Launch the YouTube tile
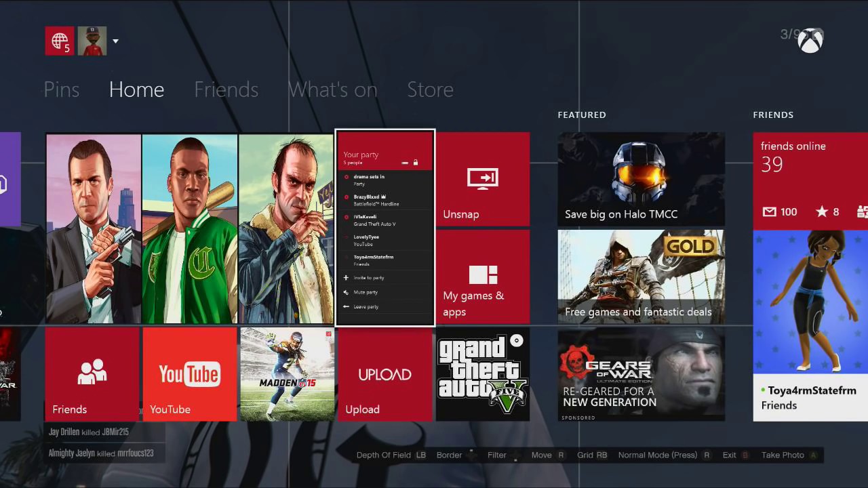Viewport: 868px width, 488px height. pyautogui.click(x=190, y=375)
